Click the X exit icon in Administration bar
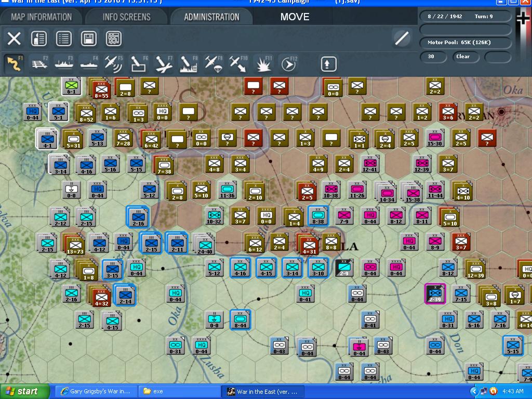Image resolution: width=532 pixels, height=399 pixels. click(x=14, y=38)
